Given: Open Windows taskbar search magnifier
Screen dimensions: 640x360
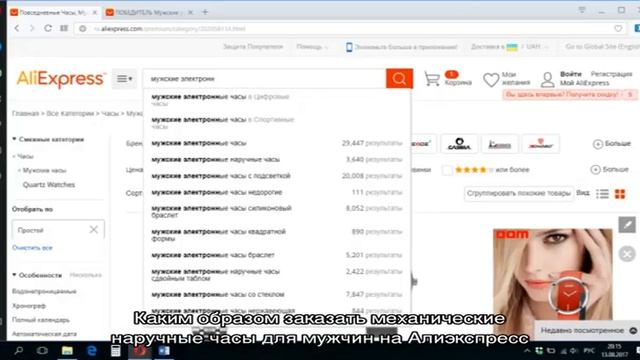Looking at the screenshot, I should tap(18, 351).
